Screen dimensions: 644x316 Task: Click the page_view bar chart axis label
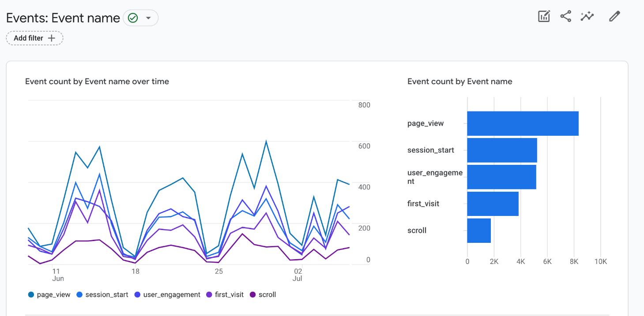426,123
